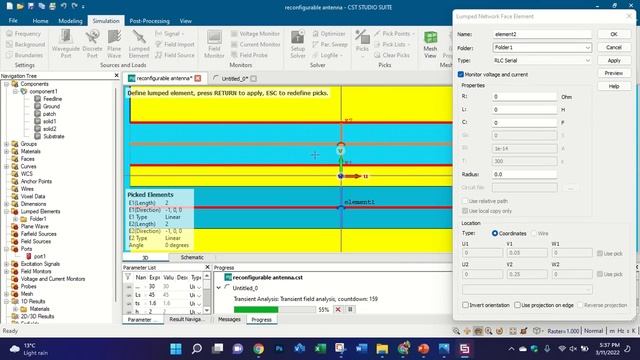Toggle Use local copy only checkbox
Viewport: 640px width, 360px height.
click(464, 211)
